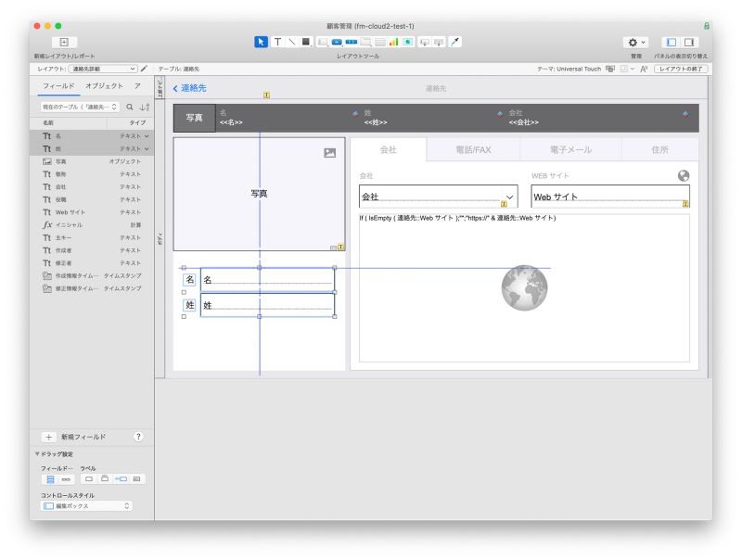The height and width of the screenshot is (560, 742).
Task: Select the 主キー field row
Action: click(x=92, y=238)
